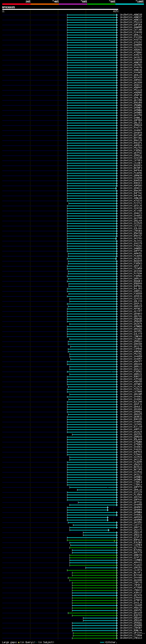This screenshot has height=644, width=146.
Task: Select subject label UniRef100_P04078
Action: 131,67
